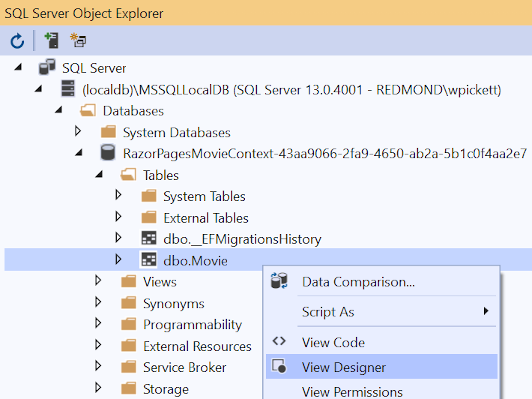The width and height of the screenshot is (532, 399).
Task: Click the Refresh icon in toolbar
Action: [x=17, y=41]
